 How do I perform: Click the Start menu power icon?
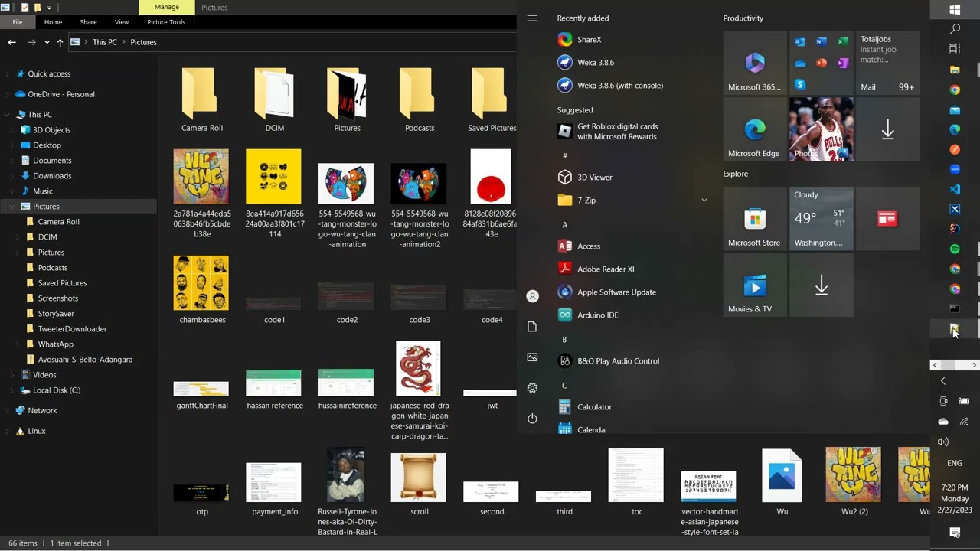[x=532, y=419]
